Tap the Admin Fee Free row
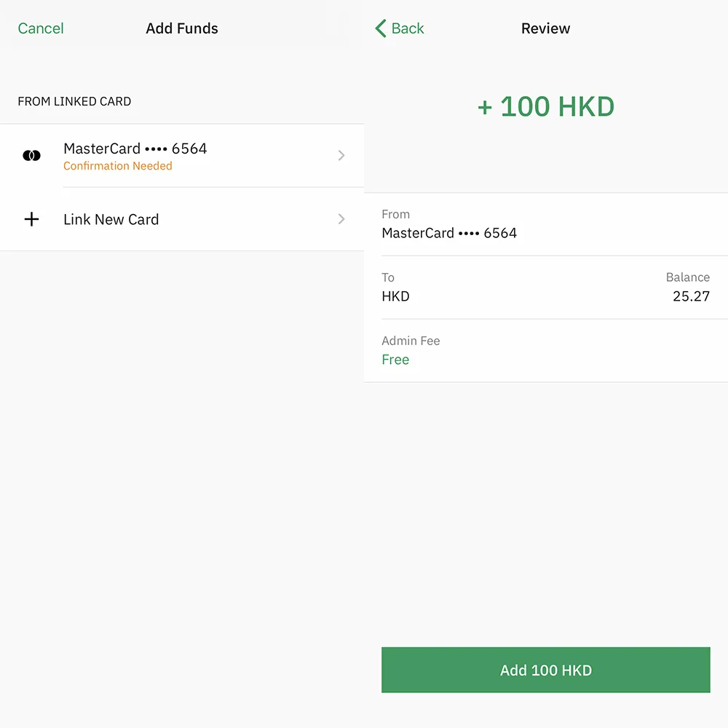 pyautogui.click(x=546, y=351)
